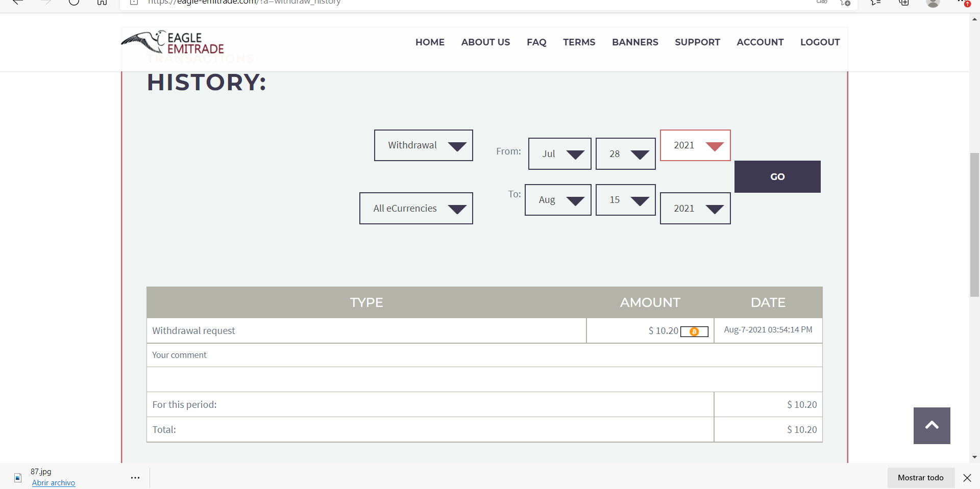This screenshot has width=980, height=489.
Task: Open the SUPPORT page
Action: 697,42
